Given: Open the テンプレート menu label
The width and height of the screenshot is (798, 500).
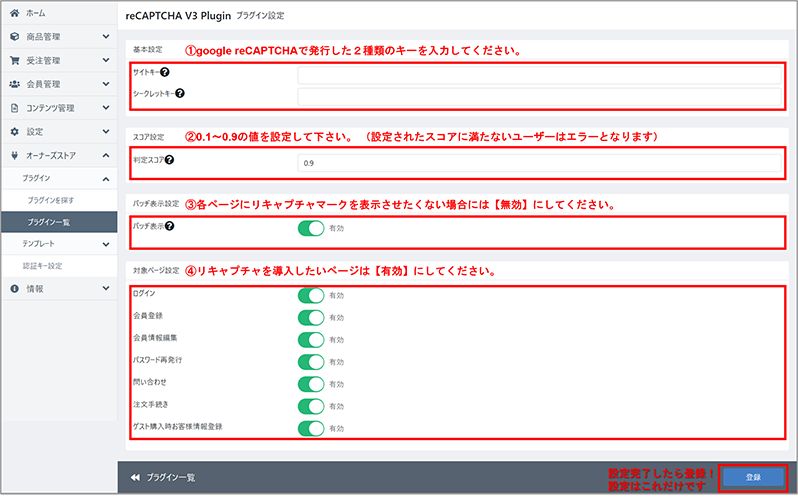Looking at the screenshot, I should click(x=38, y=244).
